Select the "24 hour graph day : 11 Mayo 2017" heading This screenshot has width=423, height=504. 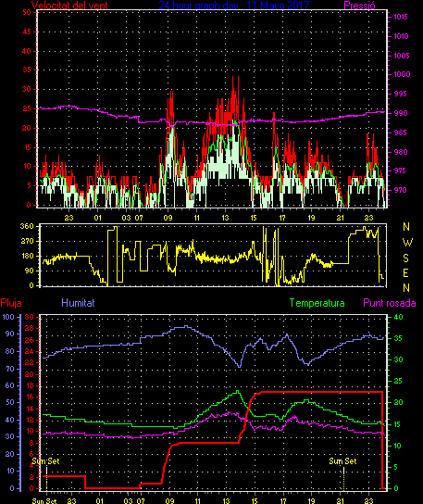pos(234,6)
